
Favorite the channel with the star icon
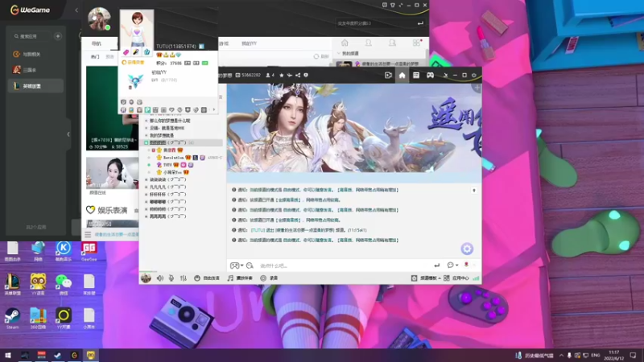(x=281, y=75)
